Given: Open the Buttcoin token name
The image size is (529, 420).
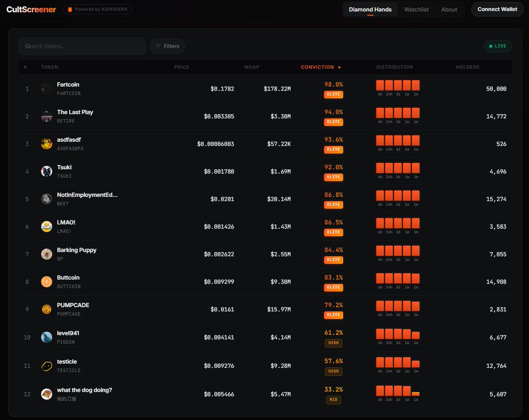Looking at the screenshot, I should [x=68, y=278].
